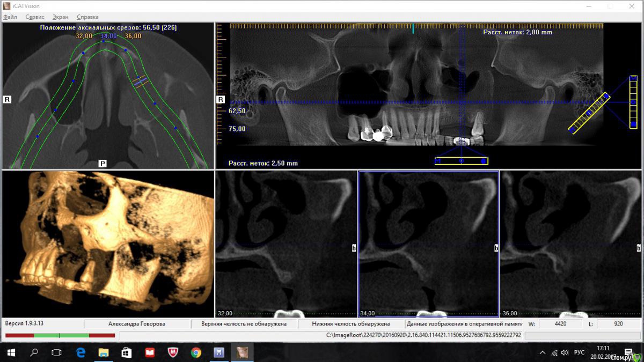Open the Сервис menu
This screenshot has height=362, width=644.
(x=35, y=17)
